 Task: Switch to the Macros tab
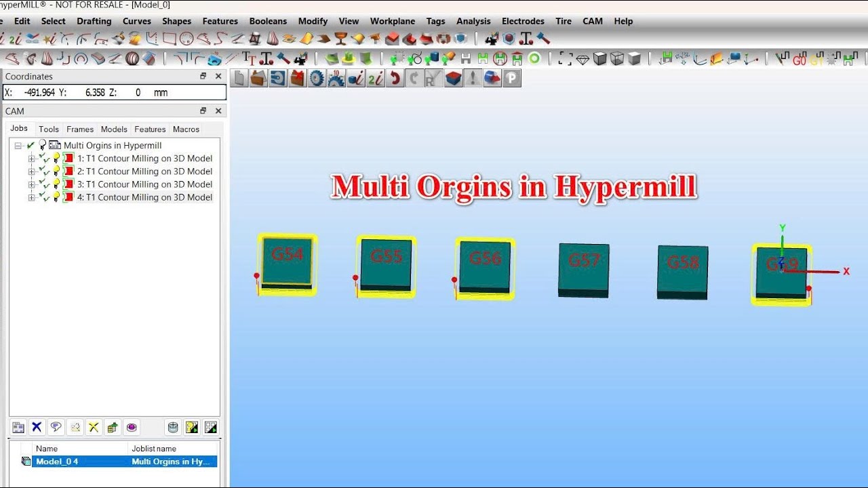coord(186,129)
